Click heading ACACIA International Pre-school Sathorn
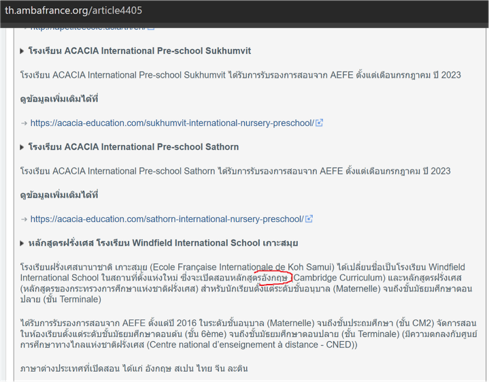Image resolution: width=489 pixels, height=382 pixels. 133,147
